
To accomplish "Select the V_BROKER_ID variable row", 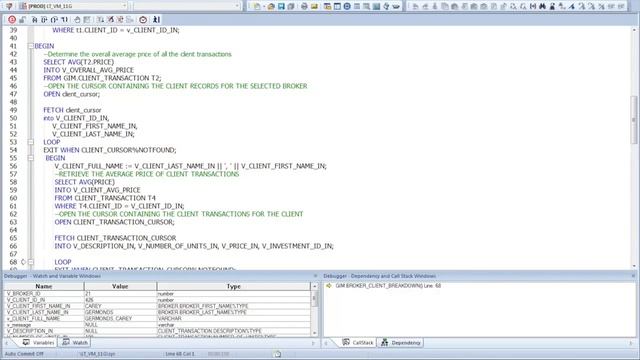I will pyautogui.click(x=157, y=294).
